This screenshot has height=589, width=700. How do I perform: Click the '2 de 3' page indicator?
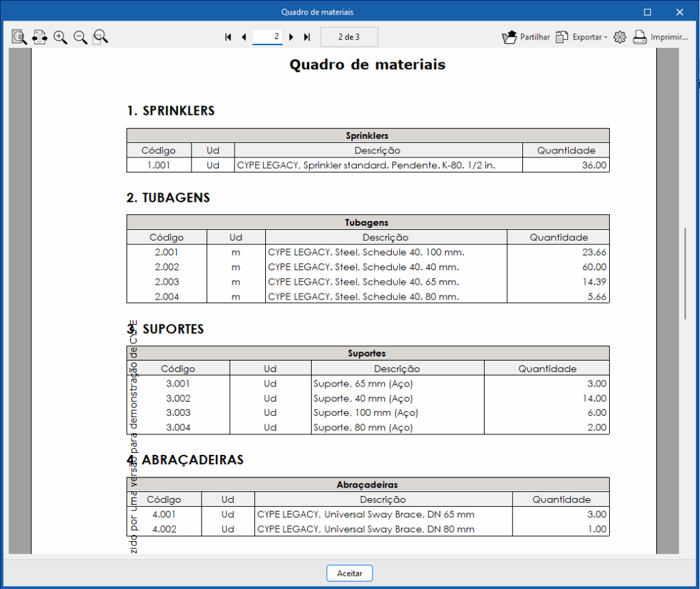[x=349, y=37]
